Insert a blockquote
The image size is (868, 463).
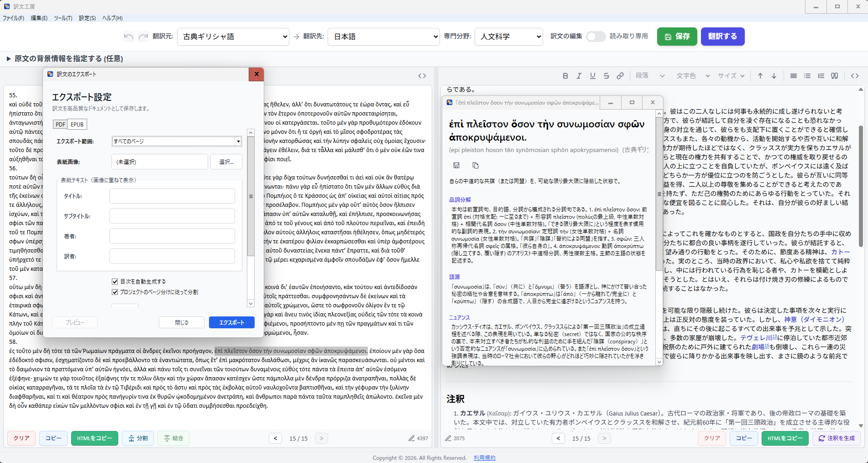coord(835,76)
